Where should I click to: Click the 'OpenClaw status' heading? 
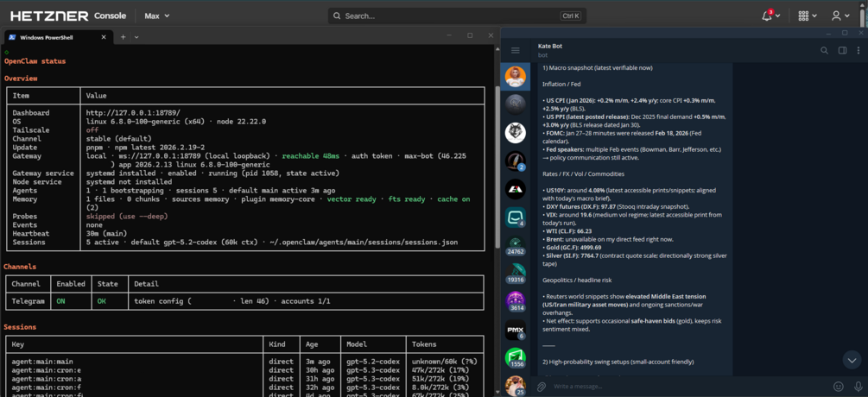tap(35, 61)
